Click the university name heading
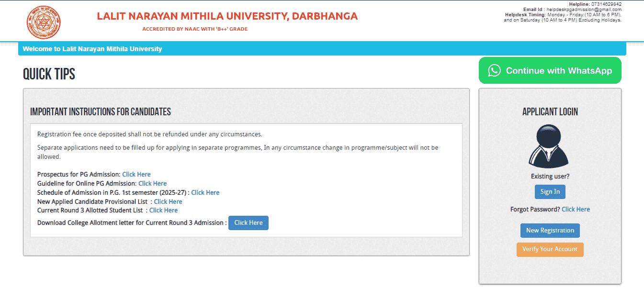Viewport: 644px width, 288px height. point(227,16)
